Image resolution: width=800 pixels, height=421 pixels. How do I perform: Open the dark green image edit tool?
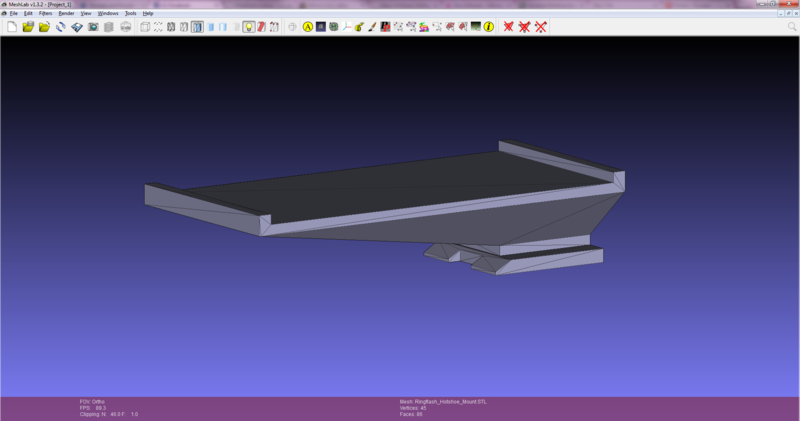(x=476, y=27)
